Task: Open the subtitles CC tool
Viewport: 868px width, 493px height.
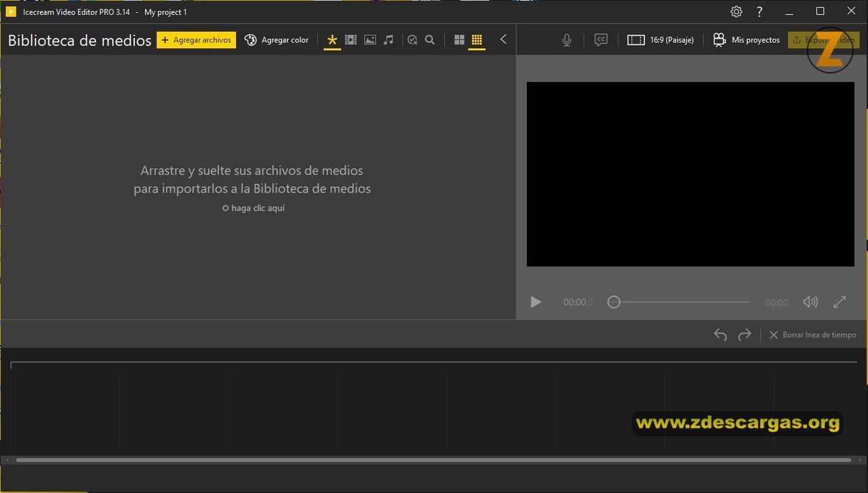Action: [x=601, y=40]
